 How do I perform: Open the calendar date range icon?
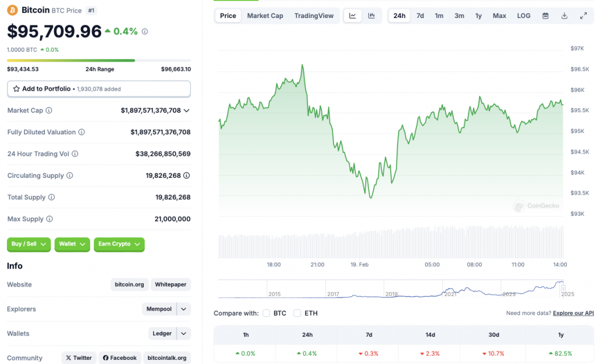(545, 16)
